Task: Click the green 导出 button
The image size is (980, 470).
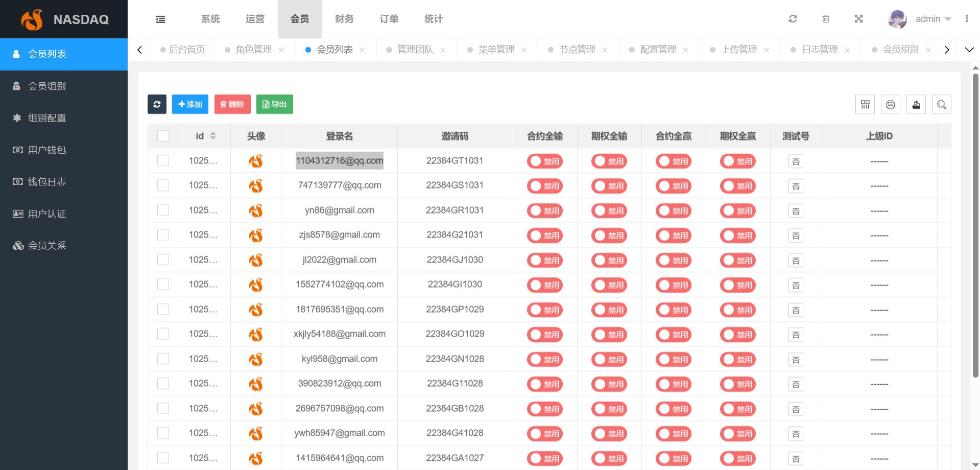Action: [274, 104]
